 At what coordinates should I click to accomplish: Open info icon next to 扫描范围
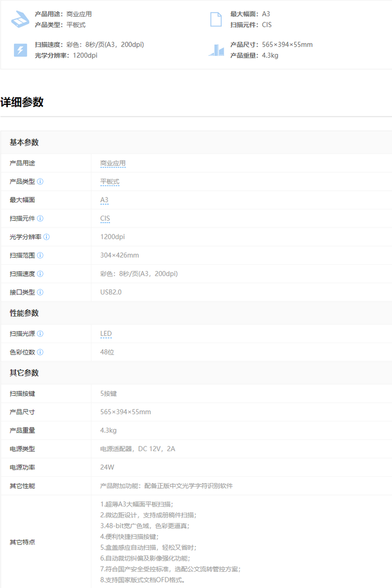pos(40,255)
